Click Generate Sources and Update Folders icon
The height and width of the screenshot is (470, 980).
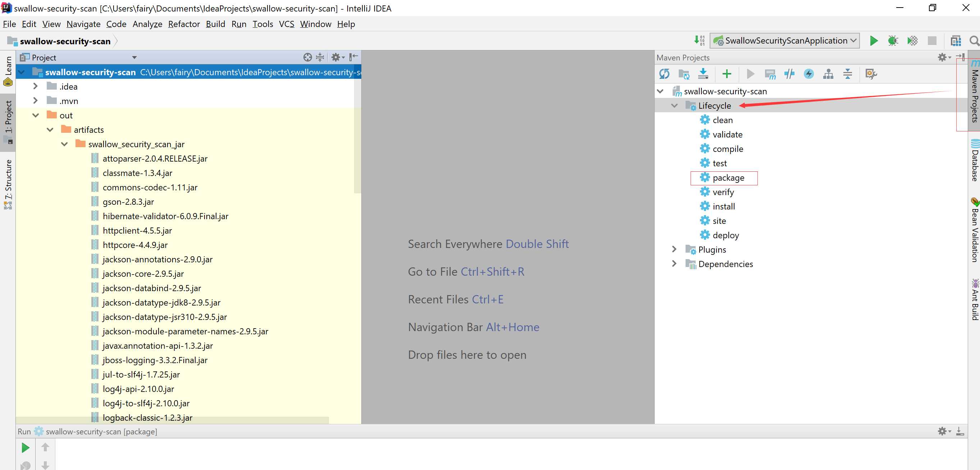pyautogui.click(x=684, y=74)
